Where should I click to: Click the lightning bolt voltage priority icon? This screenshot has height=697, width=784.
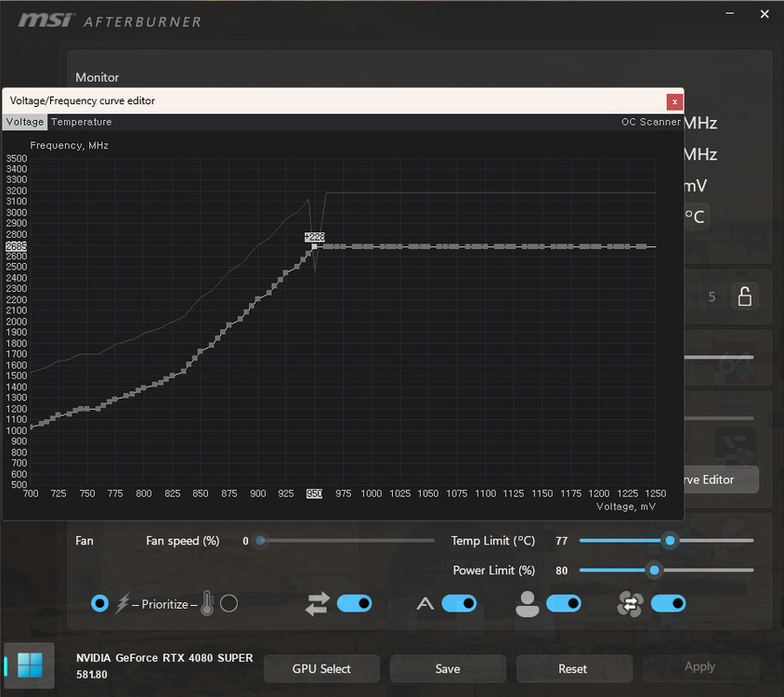(122, 603)
